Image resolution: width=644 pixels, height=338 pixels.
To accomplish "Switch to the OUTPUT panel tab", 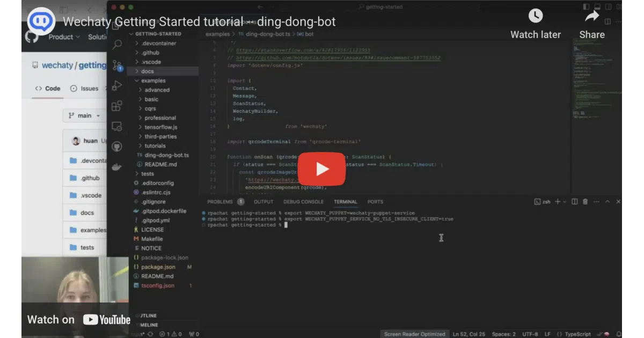I will pyautogui.click(x=264, y=202).
